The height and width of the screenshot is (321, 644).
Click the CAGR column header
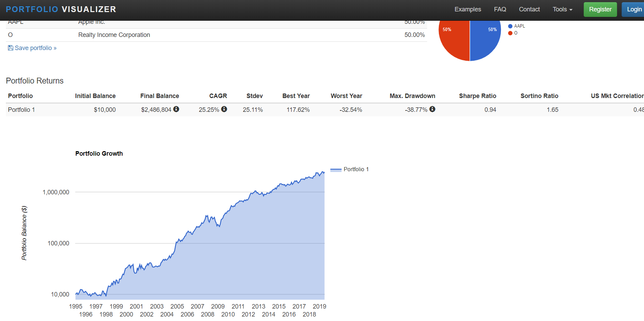coord(218,96)
